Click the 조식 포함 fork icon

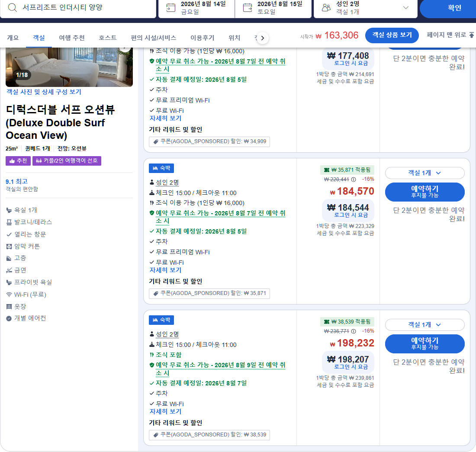[152, 355]
